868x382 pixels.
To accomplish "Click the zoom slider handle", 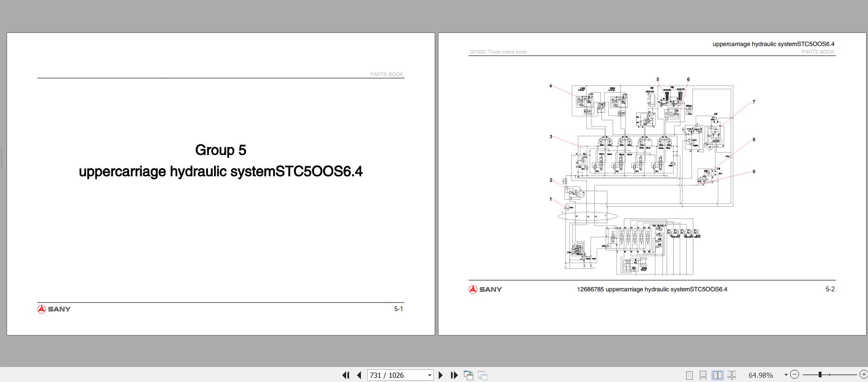I will point(820,374).
